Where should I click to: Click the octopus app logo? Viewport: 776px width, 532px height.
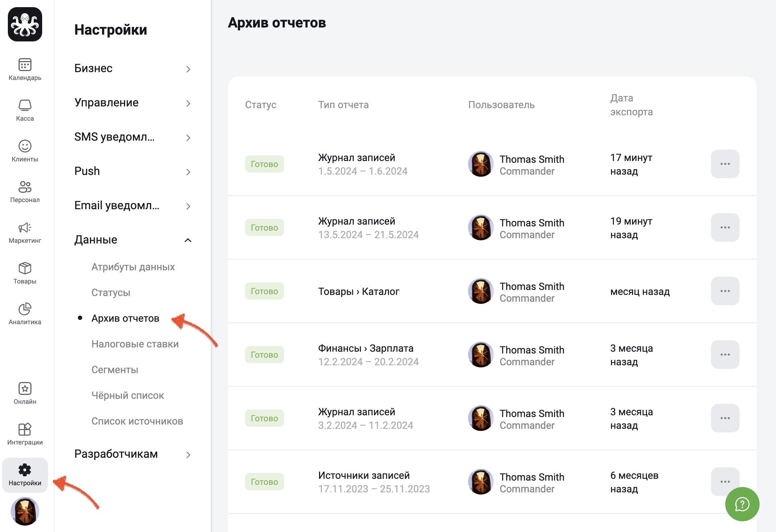(x=25, y=24)
